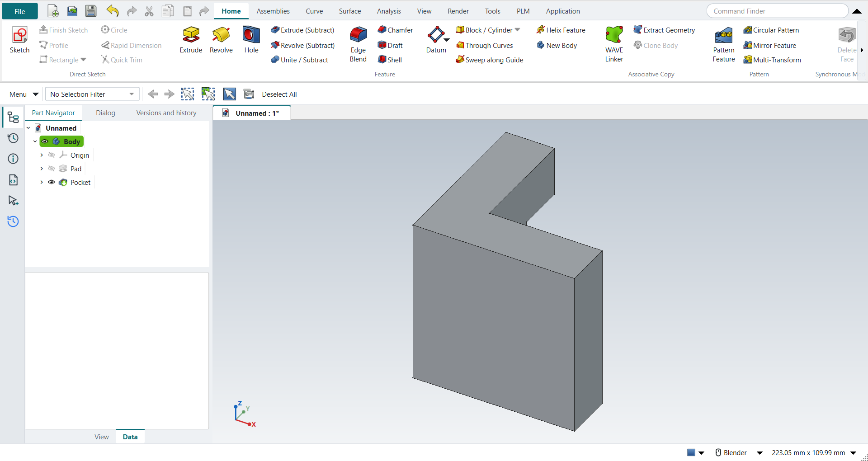The image size is (868, 461).
Task: Choose the Hole feature icon
Action: [251, 35]
